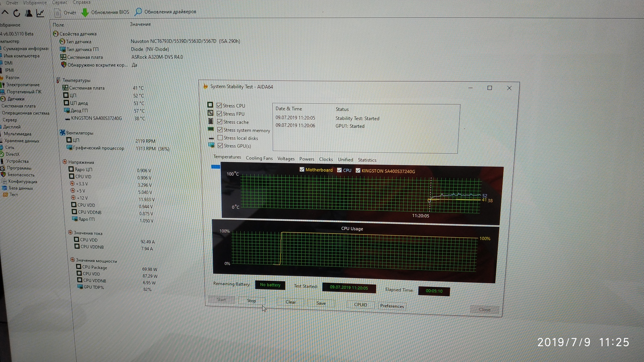The height and width of the screenshot is (362, 644).
Task: Toggle KINGSTON SA400S37240G graph checkbox
Action: coord(358,171)
